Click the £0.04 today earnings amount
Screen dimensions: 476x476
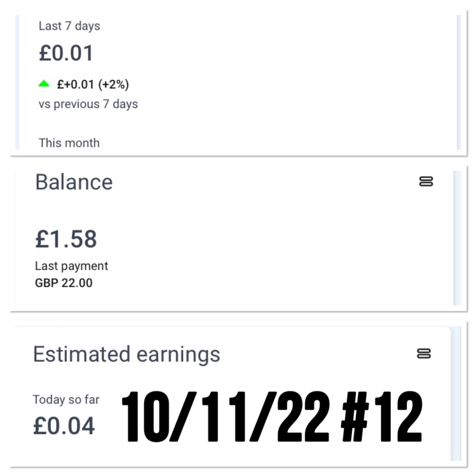tap(64, 426)
